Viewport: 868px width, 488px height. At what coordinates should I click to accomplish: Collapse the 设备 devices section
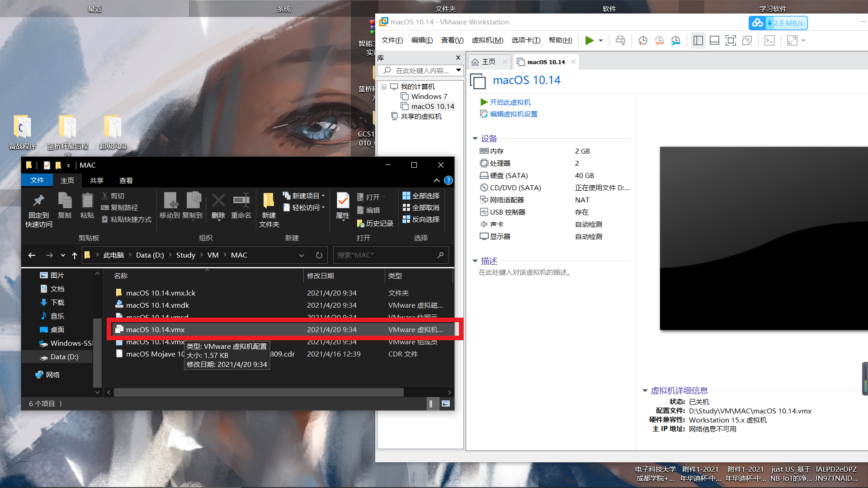pos(475,139)
